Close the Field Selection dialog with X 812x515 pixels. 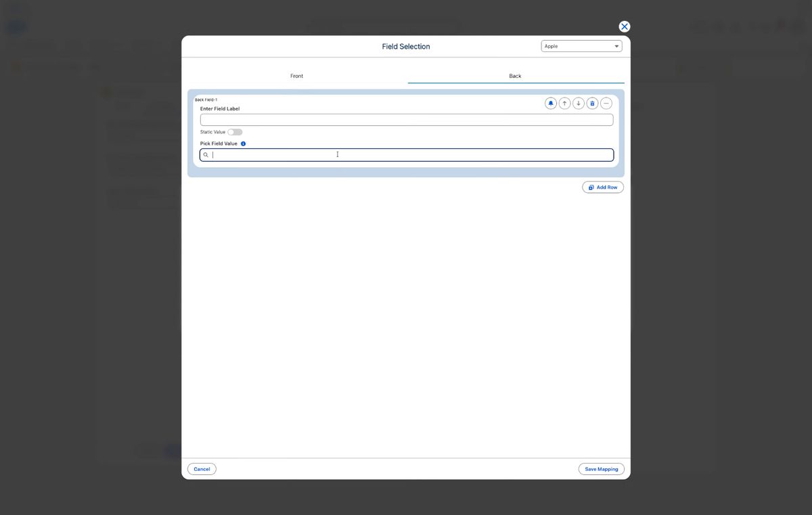[x=625, y=26]
